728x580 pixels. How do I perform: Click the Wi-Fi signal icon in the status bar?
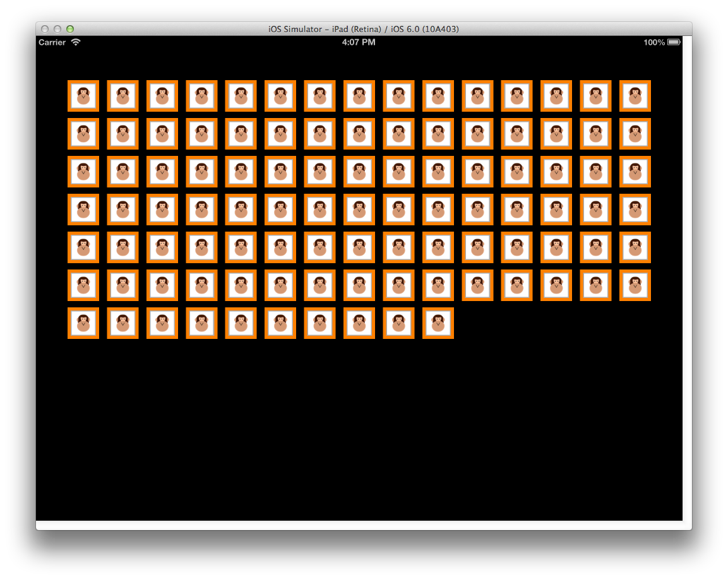click(x=76, y=42)
